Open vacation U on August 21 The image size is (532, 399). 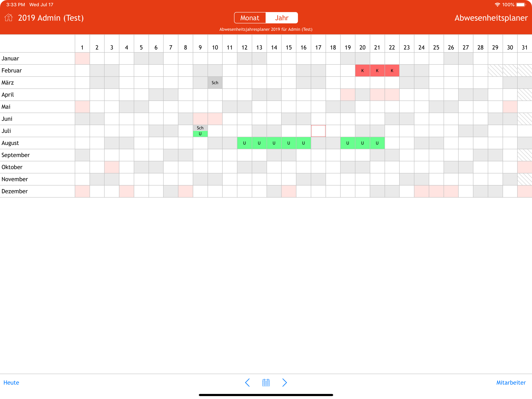(x=377, y=143)
